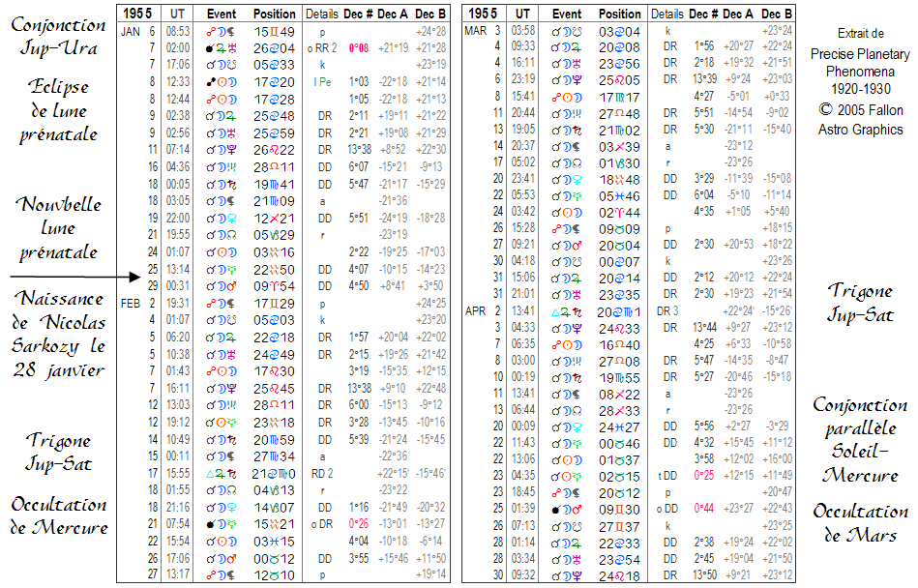This screenshot has height=588, width=918.
Task: Click the red Dec # value 0°08
Action: coord(358,48)
